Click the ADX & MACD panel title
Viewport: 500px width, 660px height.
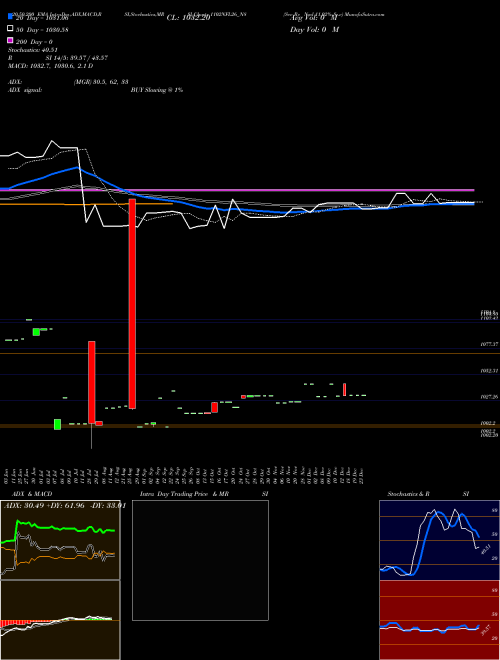click(x=32, y=494)
